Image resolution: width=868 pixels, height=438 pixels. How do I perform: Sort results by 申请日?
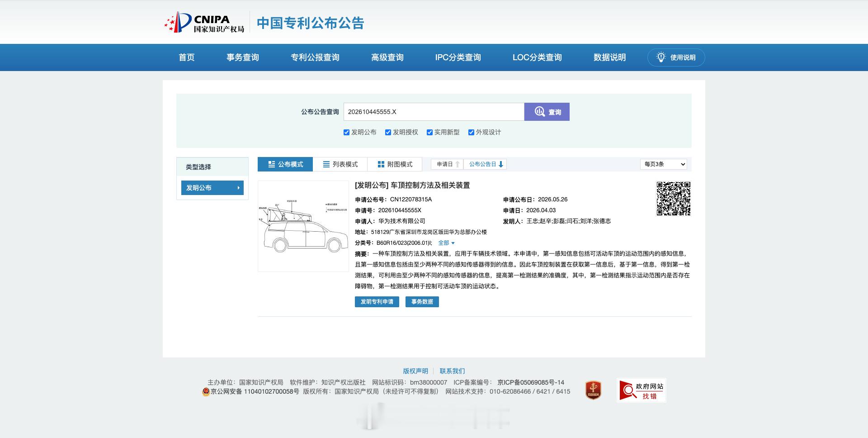click(x=447, y=164)
